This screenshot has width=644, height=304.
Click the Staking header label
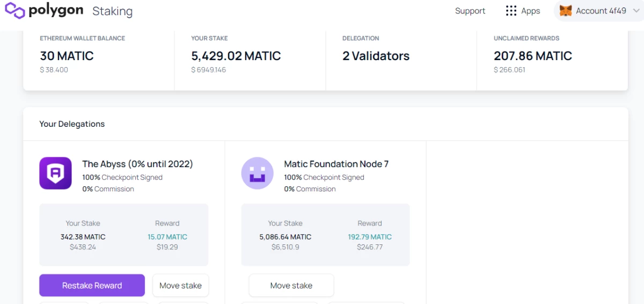(x=112, y=11)
